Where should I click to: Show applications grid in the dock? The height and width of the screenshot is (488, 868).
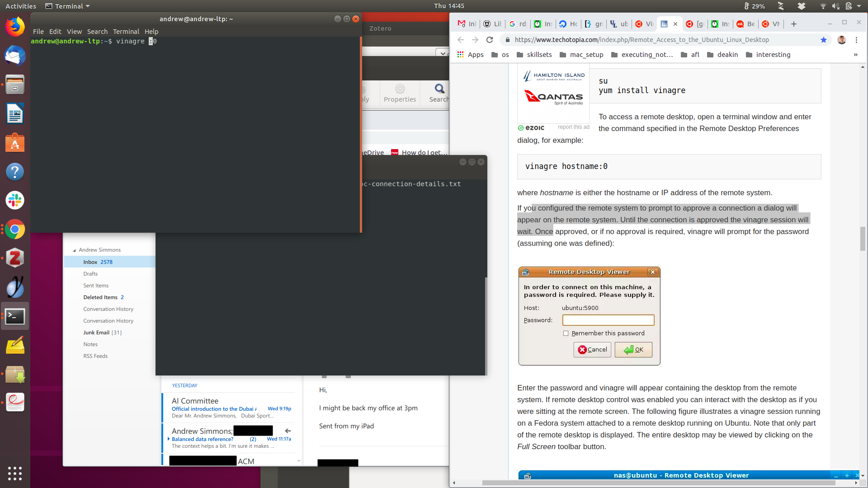click(x=15, y=473)
